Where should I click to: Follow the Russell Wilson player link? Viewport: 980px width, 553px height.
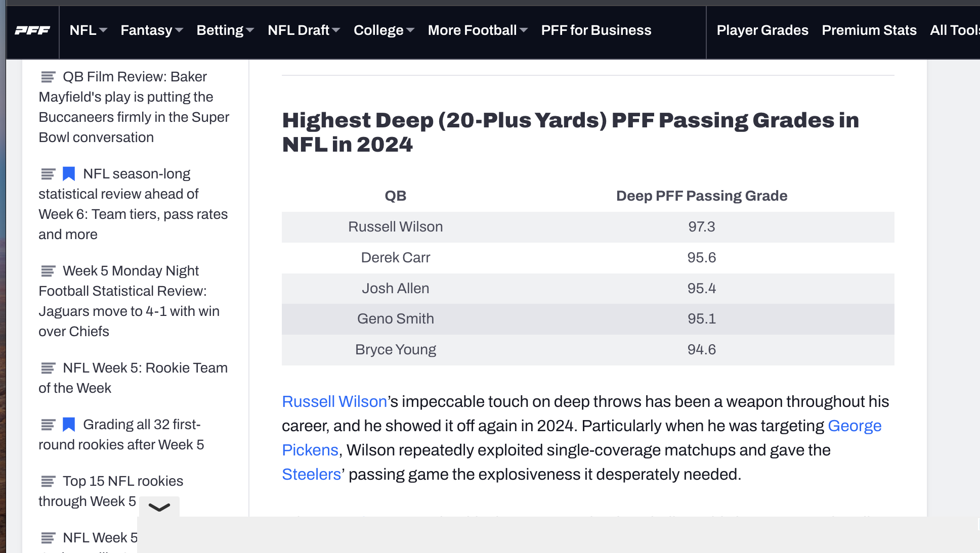(334, 402)
